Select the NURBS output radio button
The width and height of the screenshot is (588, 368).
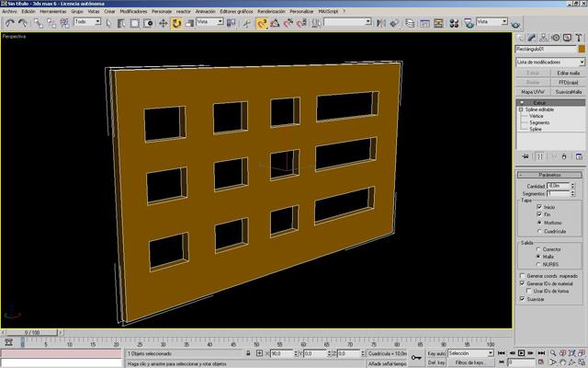click(x=539, y=264)
